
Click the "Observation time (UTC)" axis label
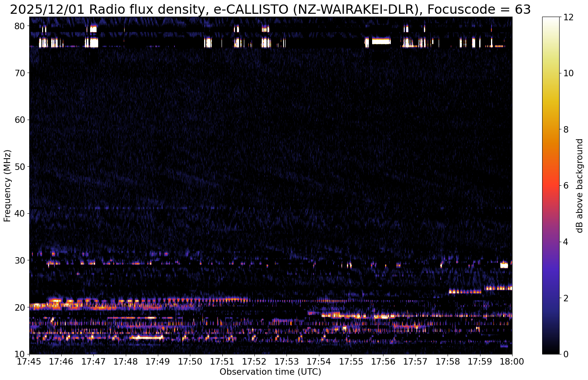click(x=270, y=372)
